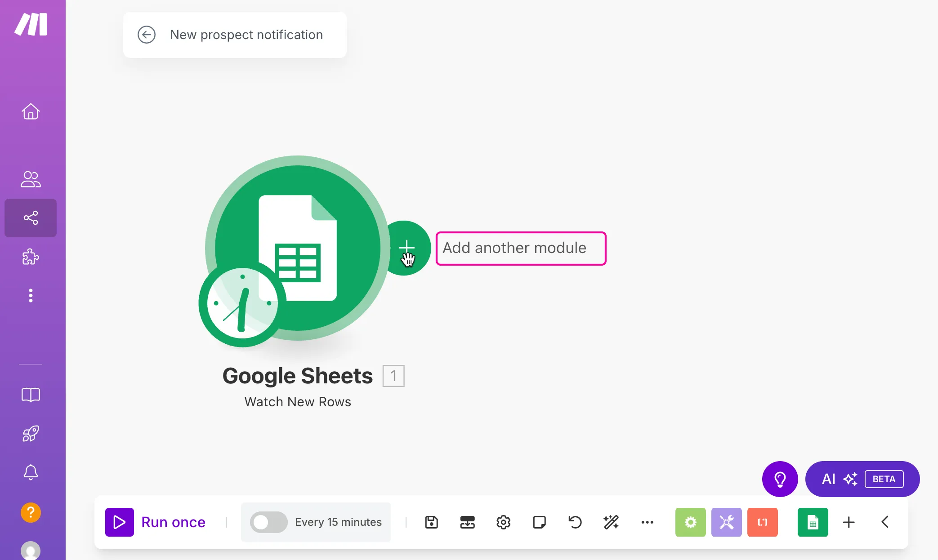This screenshot has height=560, width=938.
Task: Open the AI BETA assistant button
Action: [862, 479]
